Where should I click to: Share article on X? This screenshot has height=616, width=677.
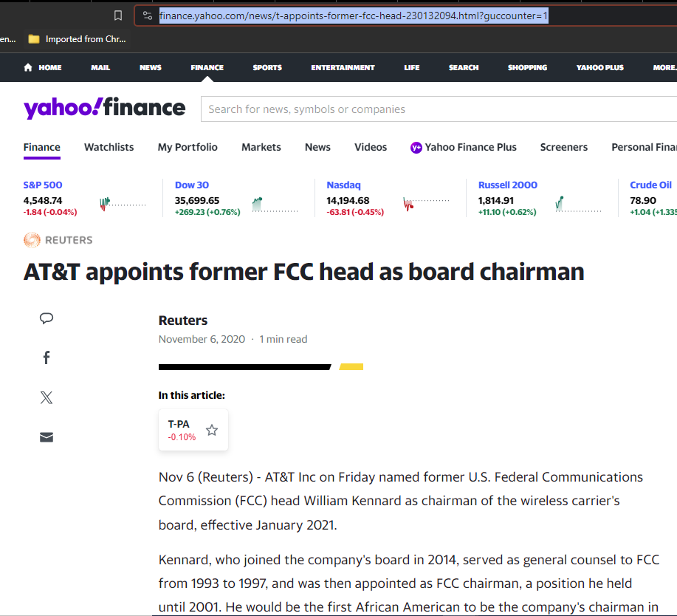[47, 397]
